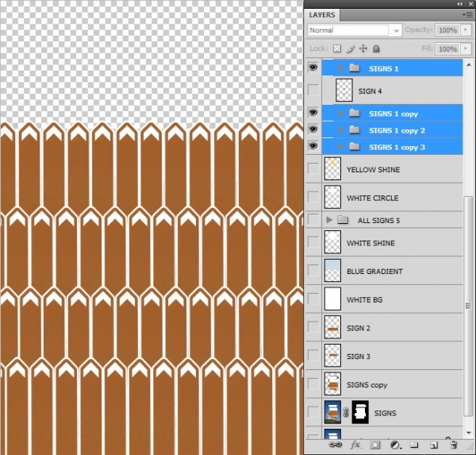Show the SIGN 2 layer

tap(313, 327)
